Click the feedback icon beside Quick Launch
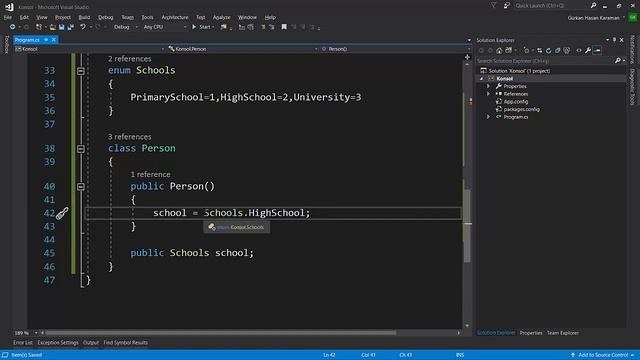Screen dimensions: 640x360 (x=507, y=6)
